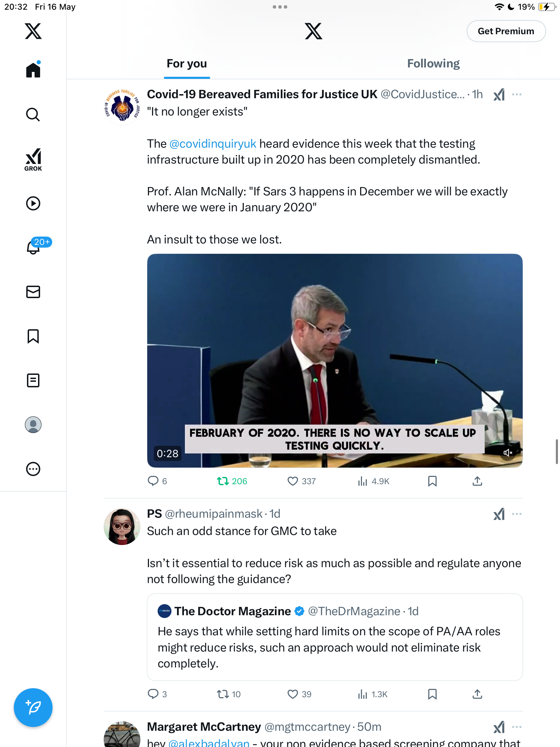Open direct messages envelope icon
The height and width of the screenshot is (747, 560).
pyautogui.click(x=33, y=292)
